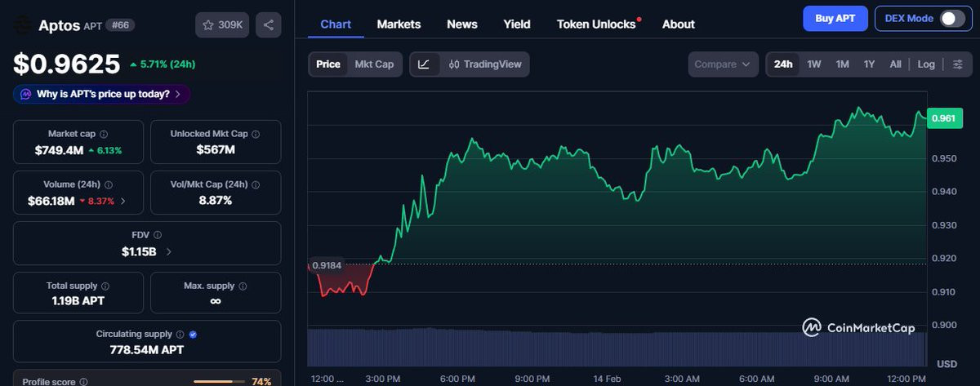Click the USD currency label on the chart

(947, 363)
